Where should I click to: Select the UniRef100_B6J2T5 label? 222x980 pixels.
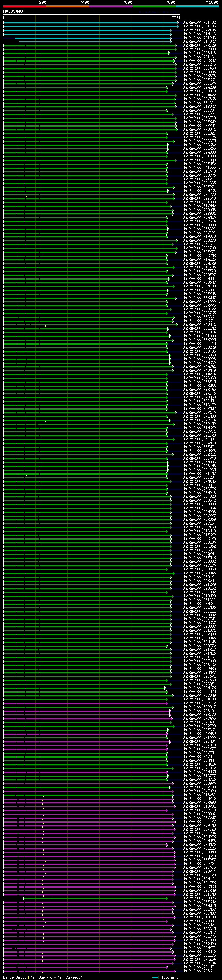(199, 64)
